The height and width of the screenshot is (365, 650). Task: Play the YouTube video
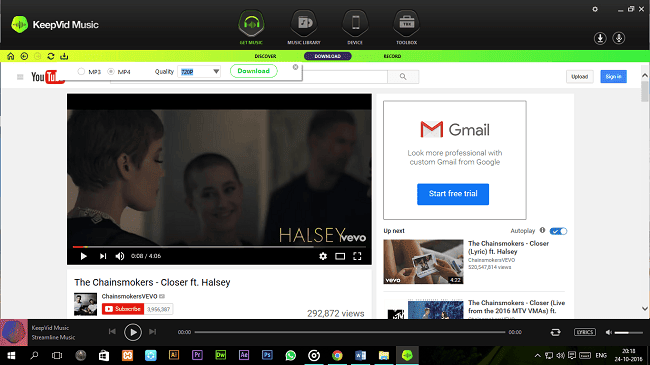83,256
